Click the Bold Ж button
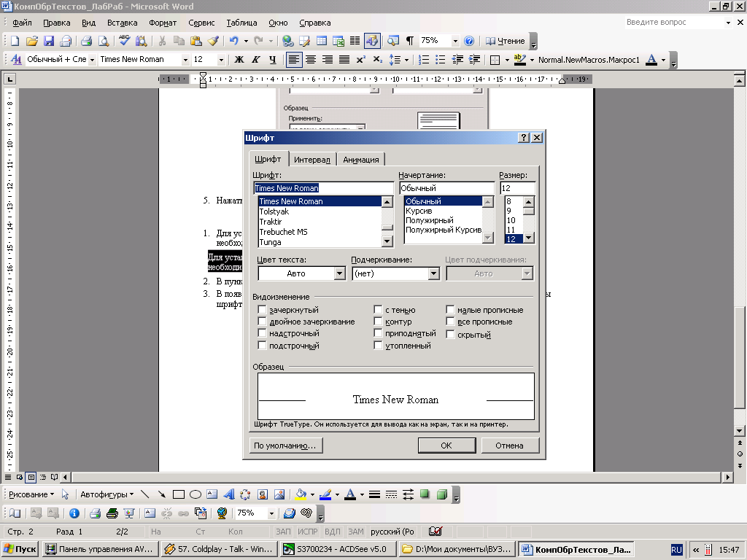 [x=239, y=60]
